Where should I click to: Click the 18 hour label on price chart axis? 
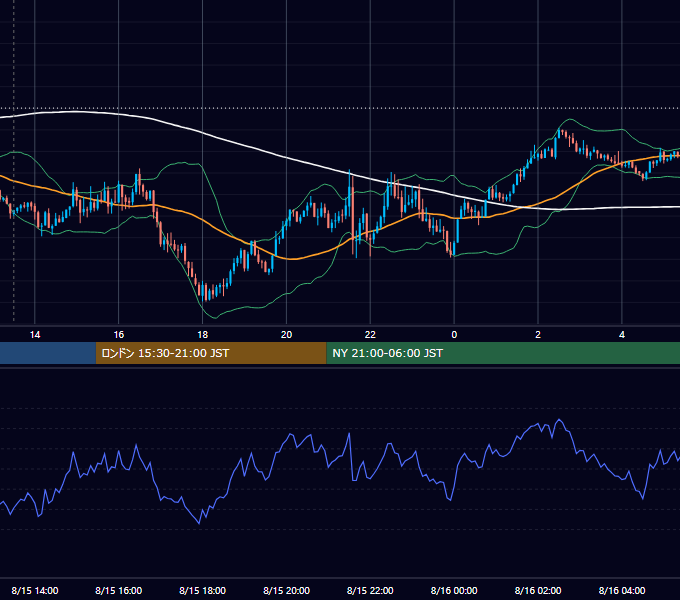(203, 335)
